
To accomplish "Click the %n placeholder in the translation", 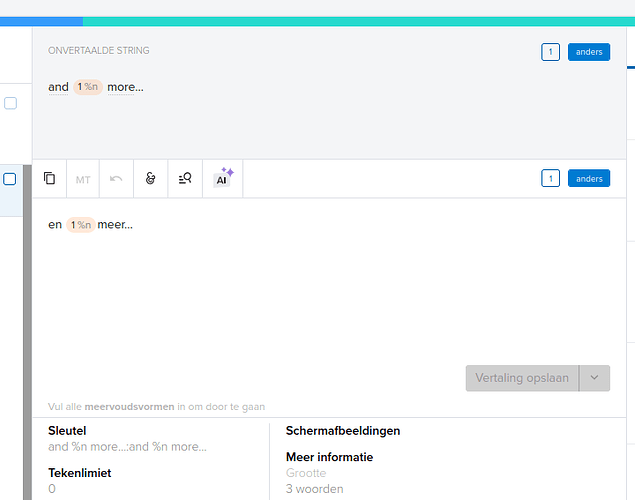I will (80, 225).
